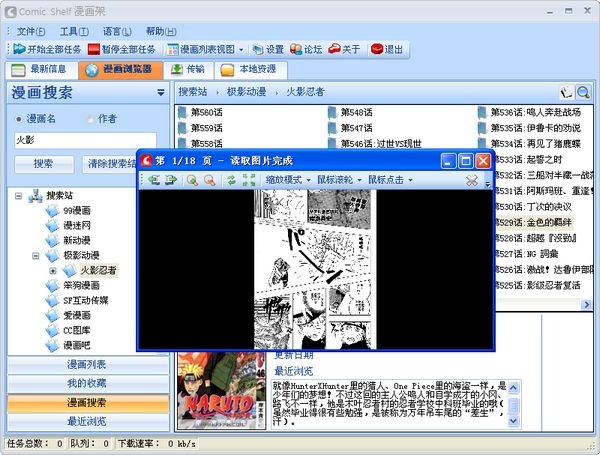Collapse the 搜索站 tree root
Viewport: 600px width, 455px height.
click(x=18, y=196)
